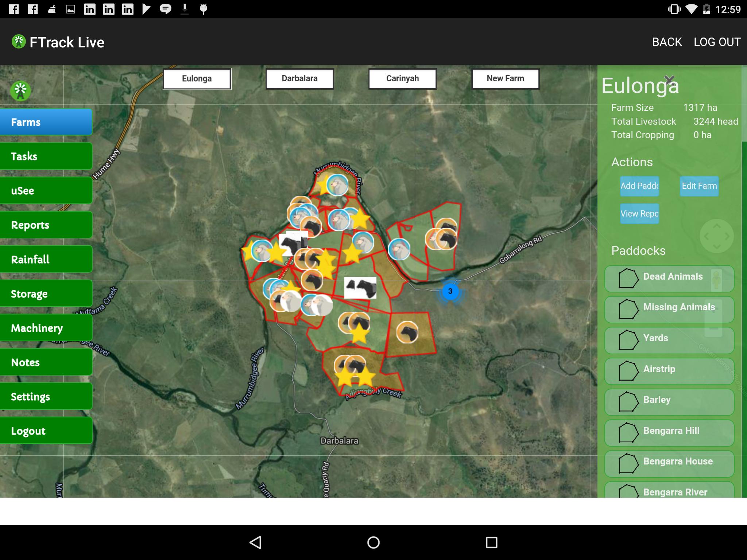
Task: Tap the Street View pegman icon
Action: (716, 280)
